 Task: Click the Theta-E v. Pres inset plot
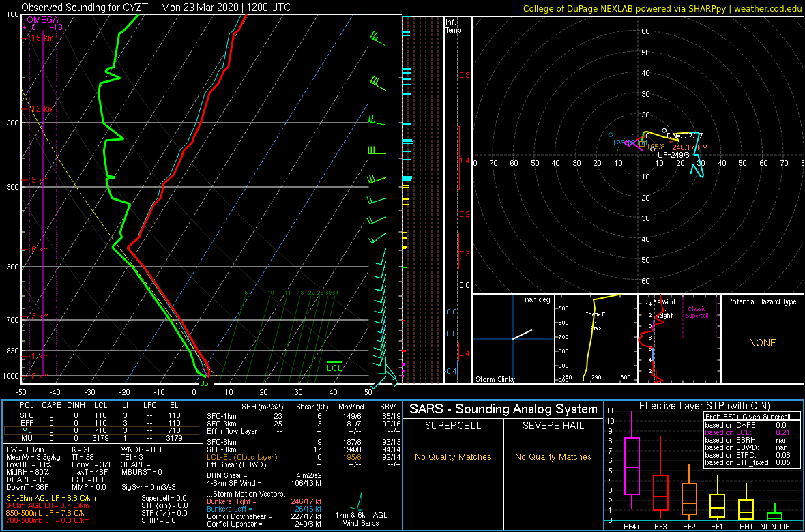click(x=596, y=339)
